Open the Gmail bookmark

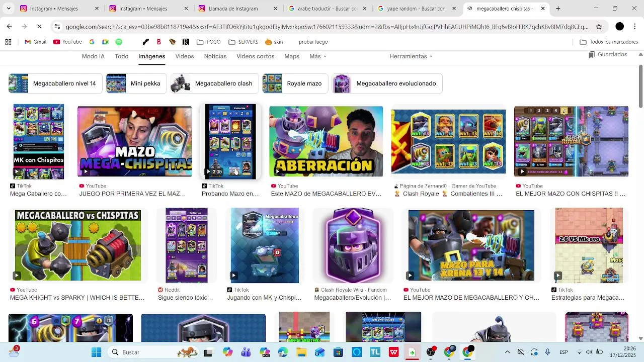click(x=35, y=42)
